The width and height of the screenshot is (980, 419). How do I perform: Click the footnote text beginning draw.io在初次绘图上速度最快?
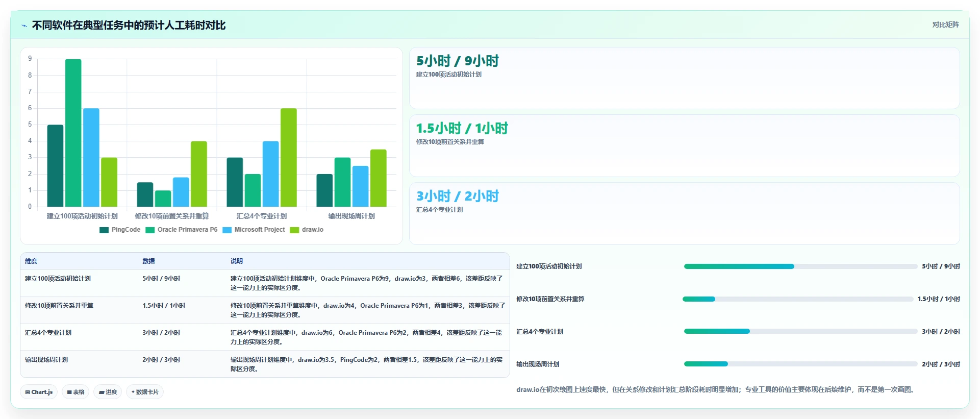[x=716, y=390]
